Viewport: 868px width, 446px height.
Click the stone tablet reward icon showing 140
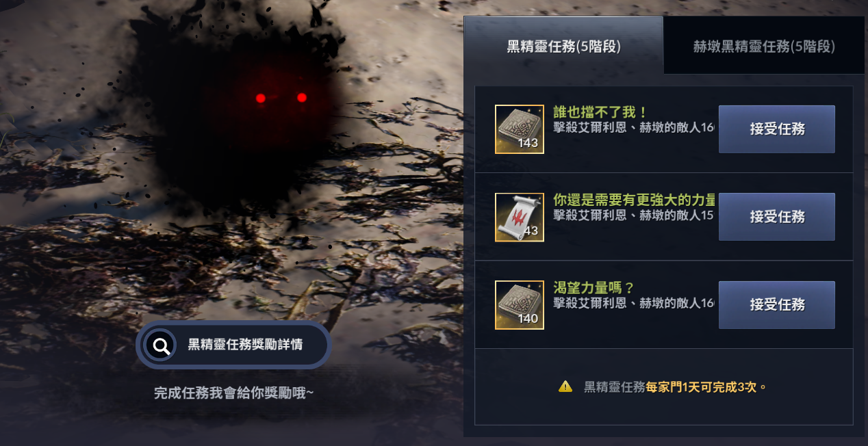519,305
